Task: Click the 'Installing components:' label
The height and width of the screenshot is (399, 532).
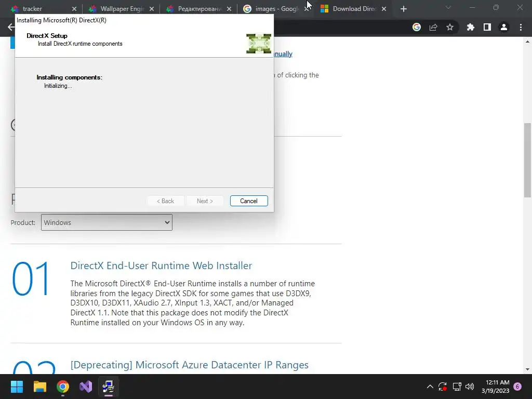Action: pyautogui.click(x=69, y=77)
